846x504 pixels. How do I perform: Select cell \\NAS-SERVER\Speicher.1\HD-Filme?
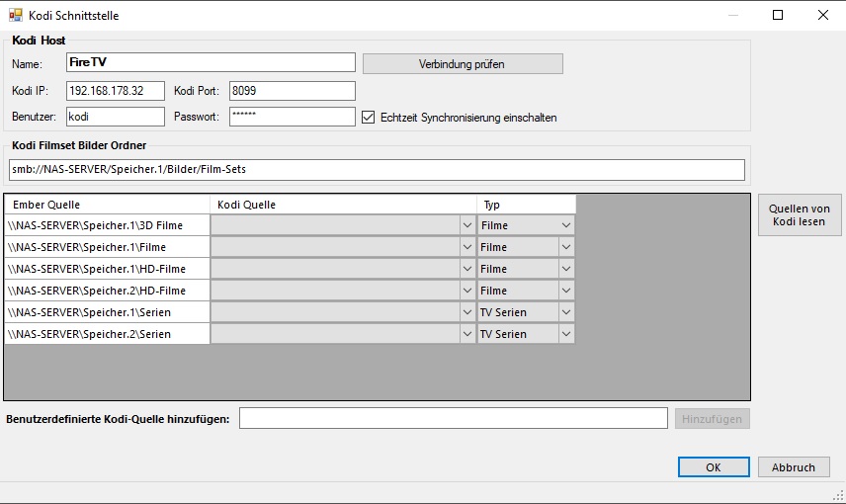point(108,269)
